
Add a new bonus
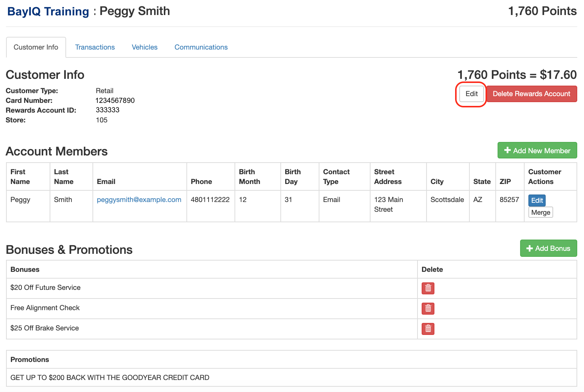549,248
